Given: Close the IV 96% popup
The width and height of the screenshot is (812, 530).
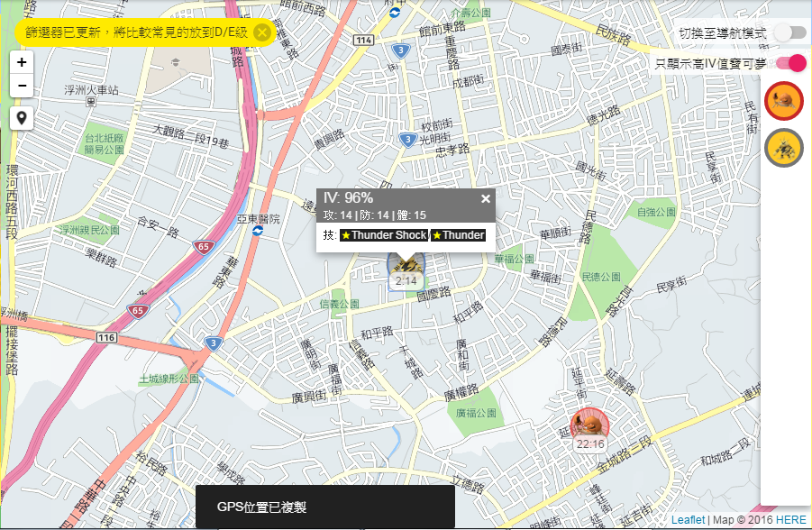Looking at the screenshot, I should [x=485, y=198].
